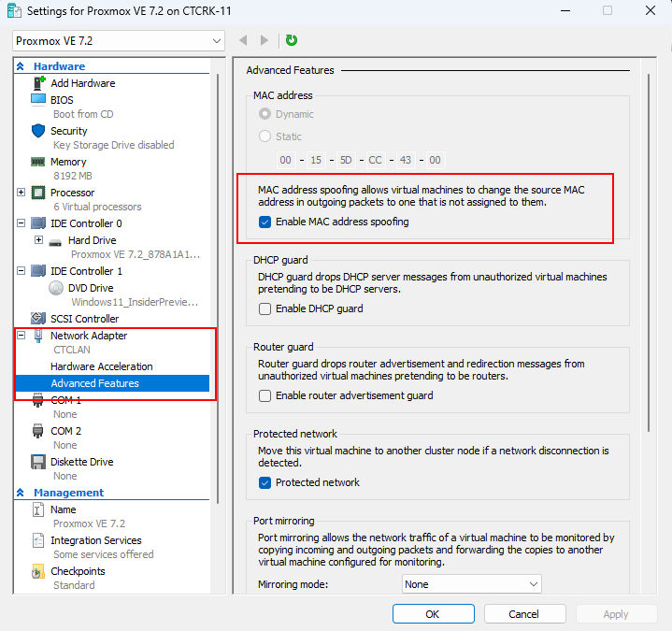Image resolution: width=672 pixels, height=631 pixels.
Task: Click the Integration Services icon
Action: 38,540
